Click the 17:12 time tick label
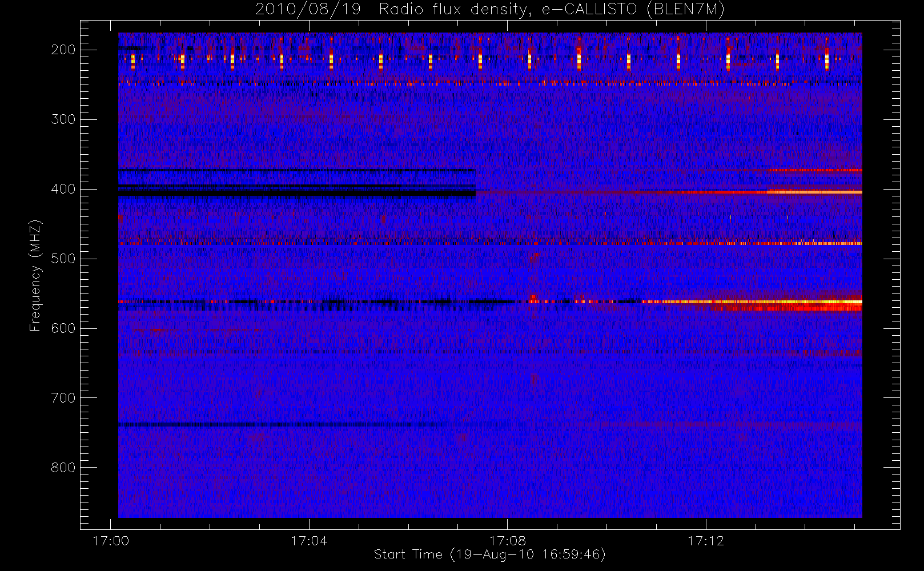The image size is (924, 571). click(x=706, y=541)
